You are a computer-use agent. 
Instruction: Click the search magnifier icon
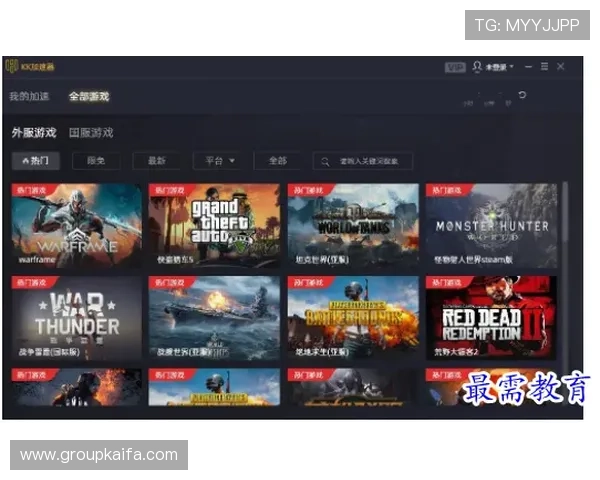[x=325, y=160]
